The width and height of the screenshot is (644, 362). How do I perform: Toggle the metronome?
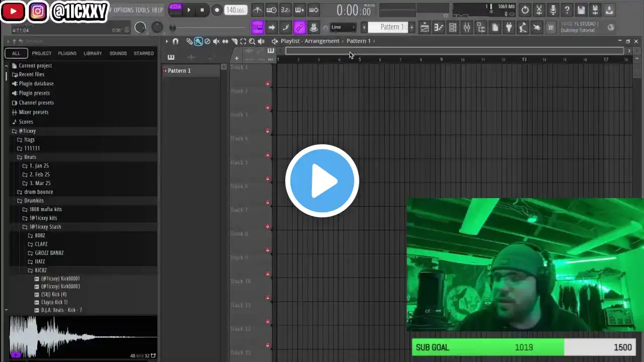pos(257,10)
